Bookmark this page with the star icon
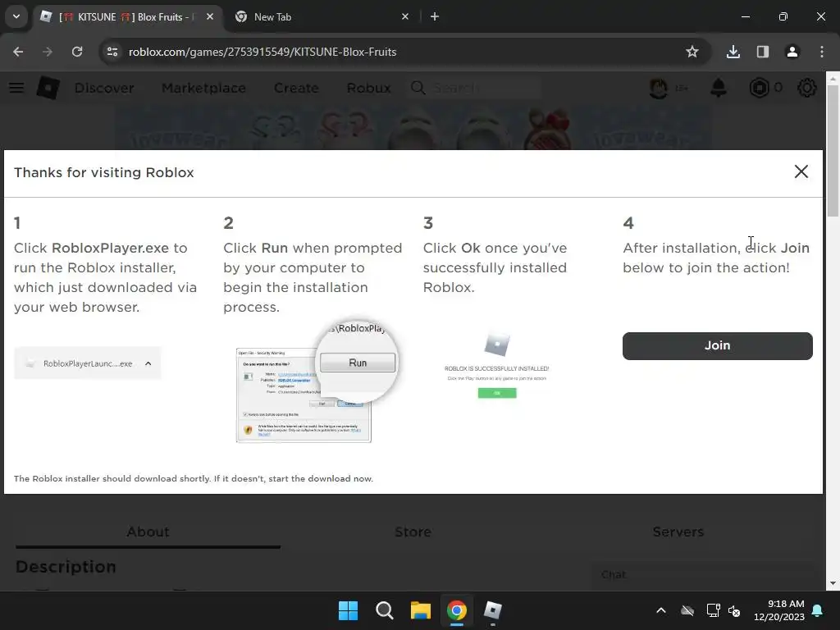The width and height of the screenshot is (840, 630). click(x=692, y=52)
